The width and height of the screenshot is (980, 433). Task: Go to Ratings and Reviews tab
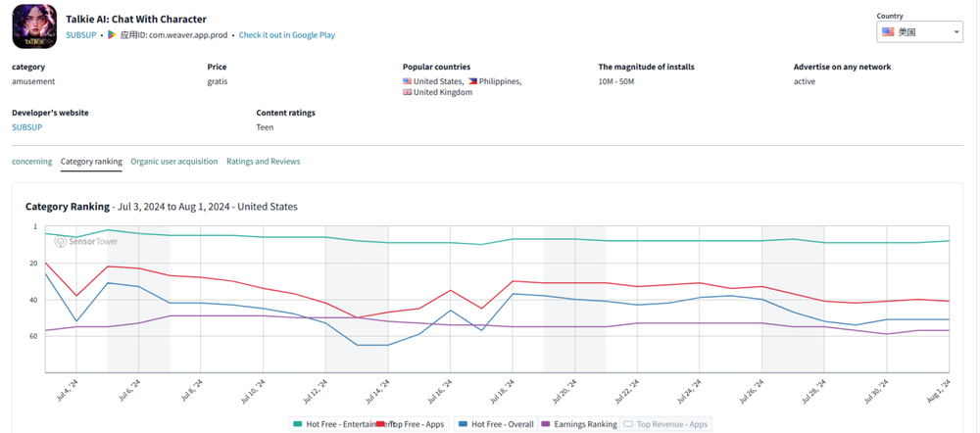(263, 162)
